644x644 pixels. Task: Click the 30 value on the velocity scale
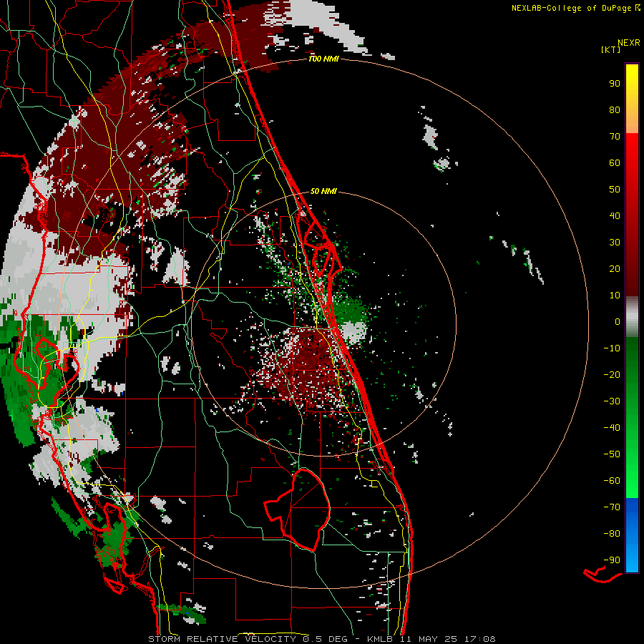pyautogui.click(x=615, y=243)
